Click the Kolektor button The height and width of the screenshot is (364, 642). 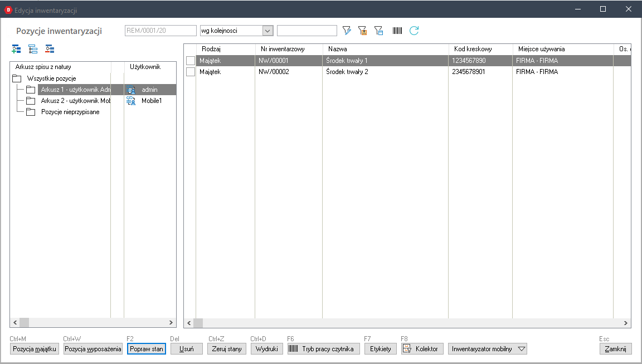[x=422, y=349]
